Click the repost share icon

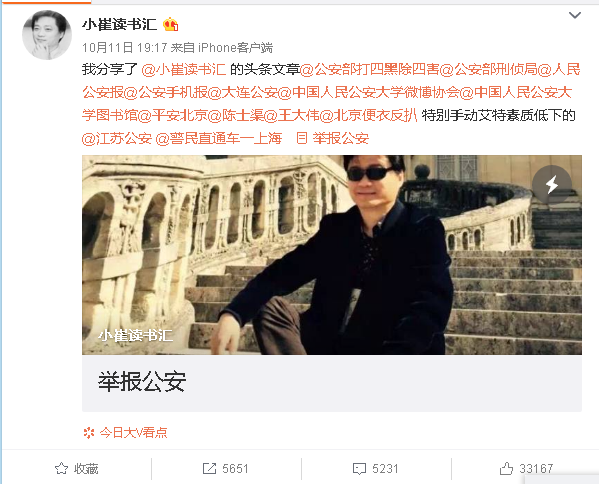[x=209, y=468]
